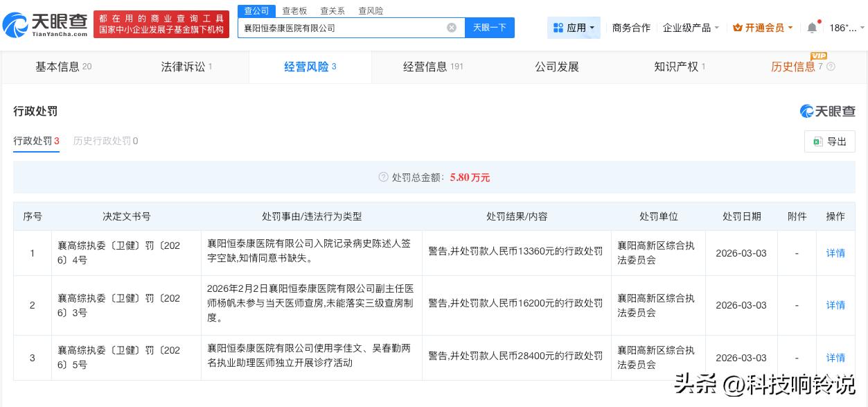Click the 知情同意书缺失 penalty reason text
The width and height of the screenshot is (868, 407).
tap(309, 252)
